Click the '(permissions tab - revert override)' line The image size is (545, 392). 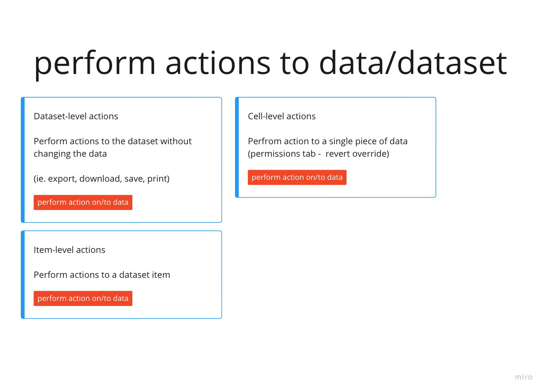[318, 153]
